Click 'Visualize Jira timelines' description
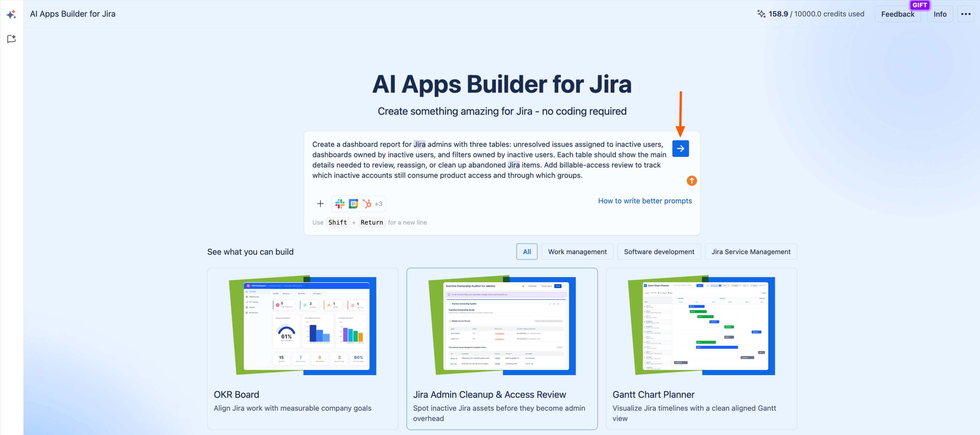Image resolution: width=980 pixels, height=435 pixels. click(694, 413)
